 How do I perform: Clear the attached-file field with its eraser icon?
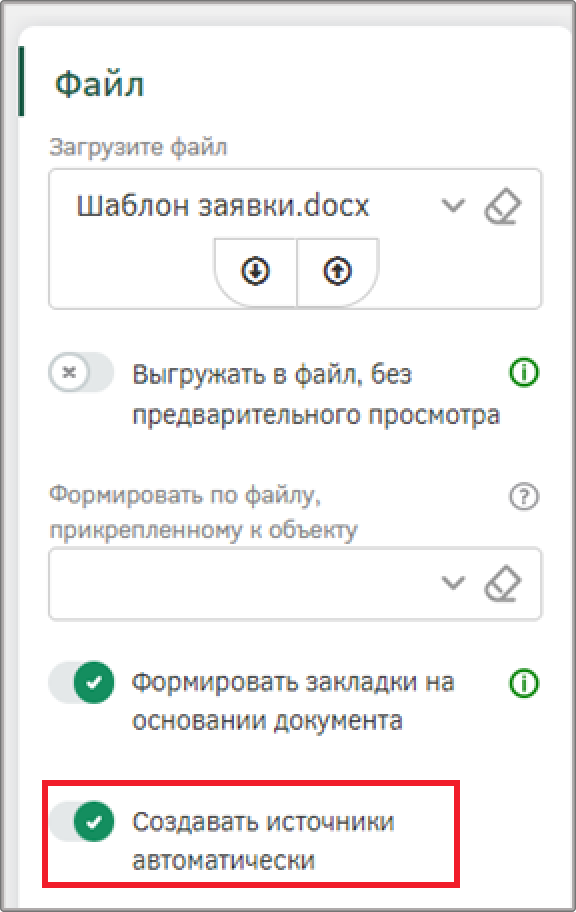pyautogui.click(x=503, y=583)
